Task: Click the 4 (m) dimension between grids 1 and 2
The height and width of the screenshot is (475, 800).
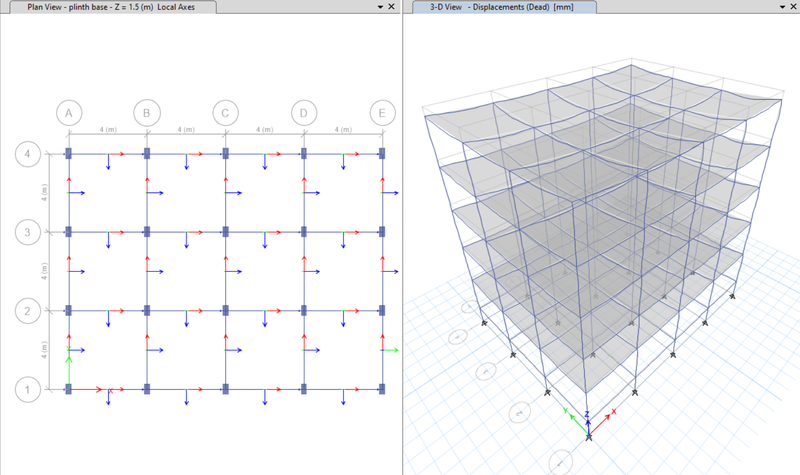Action: [x=44, y=350]
